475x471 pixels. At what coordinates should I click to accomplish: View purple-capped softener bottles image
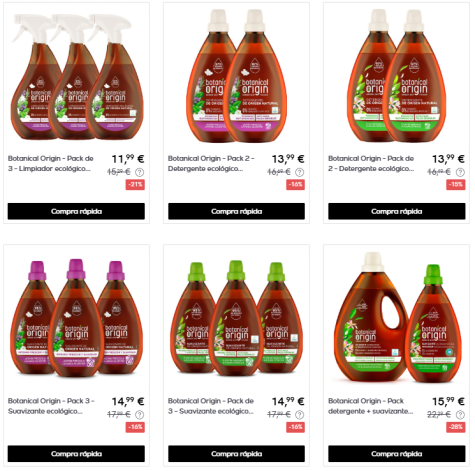pos(76,319)
